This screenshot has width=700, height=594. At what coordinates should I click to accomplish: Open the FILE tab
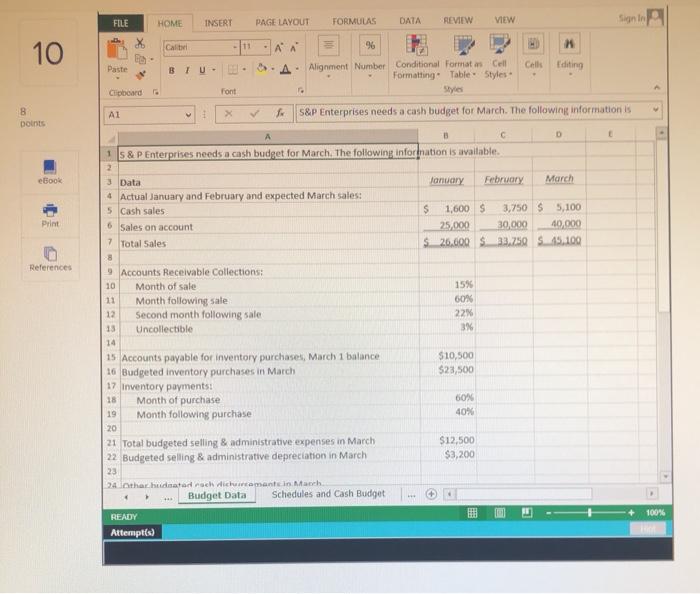tap(121, 23)
